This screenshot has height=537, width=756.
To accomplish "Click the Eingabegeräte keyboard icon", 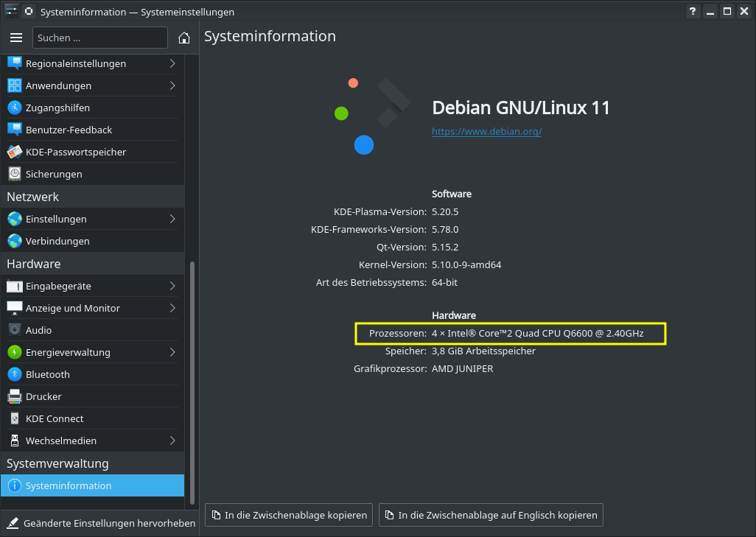I will click(15, 286).
